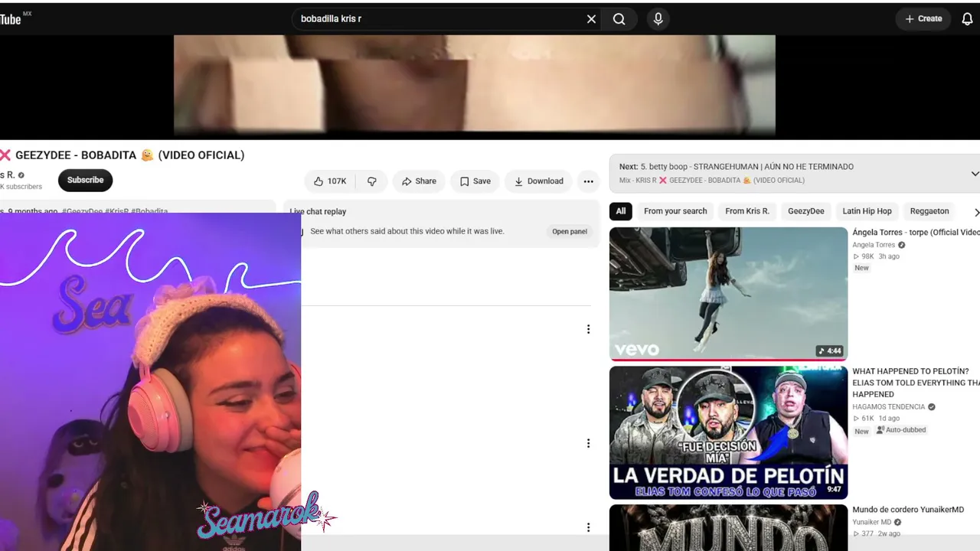This screenshot has height=551, width=980.
Task: Filter suggestions by 'GeezyDee' chip
Action: (806, 211)
